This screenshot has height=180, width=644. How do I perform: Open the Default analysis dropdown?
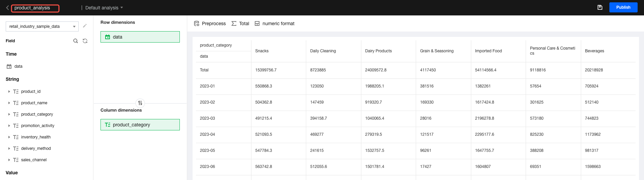tap(104, 8)
